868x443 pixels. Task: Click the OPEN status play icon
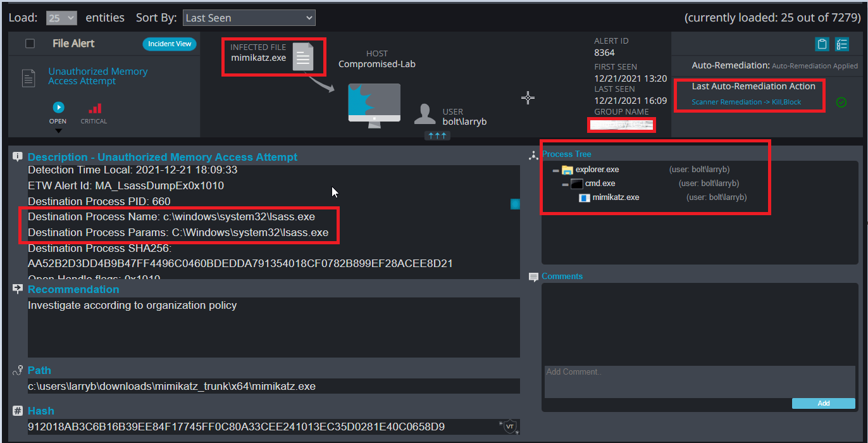coord(58,108)
